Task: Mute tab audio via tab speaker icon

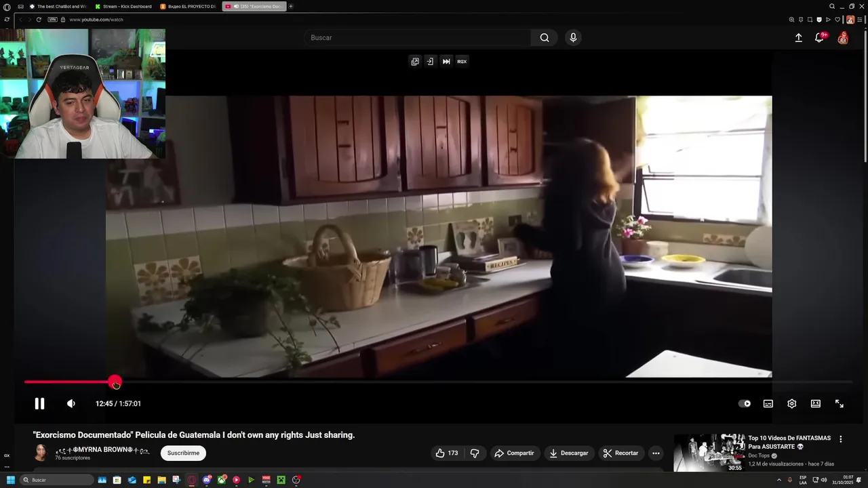Action: point(236,6)
